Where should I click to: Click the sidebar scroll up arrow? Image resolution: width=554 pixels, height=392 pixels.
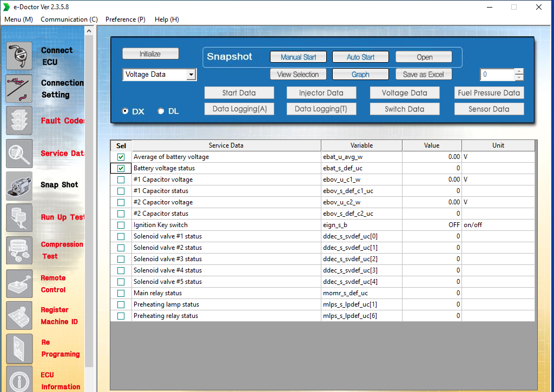tap(89, 31)
